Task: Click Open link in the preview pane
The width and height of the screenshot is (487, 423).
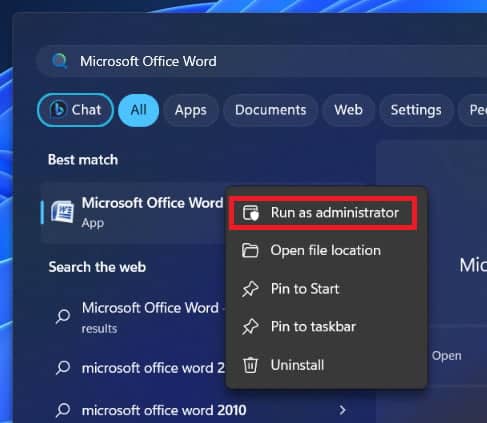Action: click(447, 356)
